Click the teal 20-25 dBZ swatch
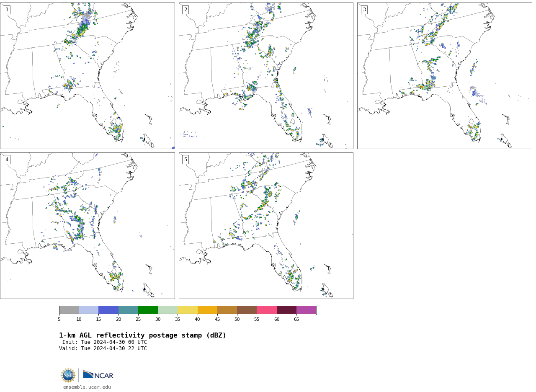Viewport: 536px width, 392px height. click(x=128, y=310)
